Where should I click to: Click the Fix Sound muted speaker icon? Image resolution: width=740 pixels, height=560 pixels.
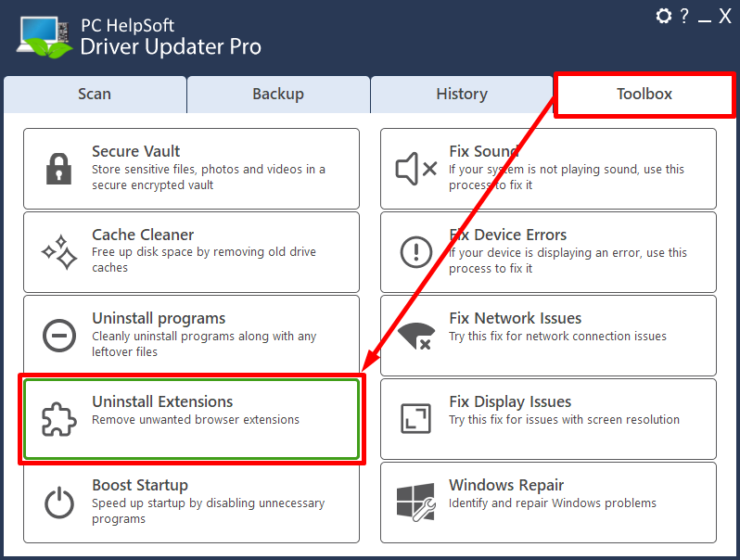pyautogui.click(x=415, y=169)
